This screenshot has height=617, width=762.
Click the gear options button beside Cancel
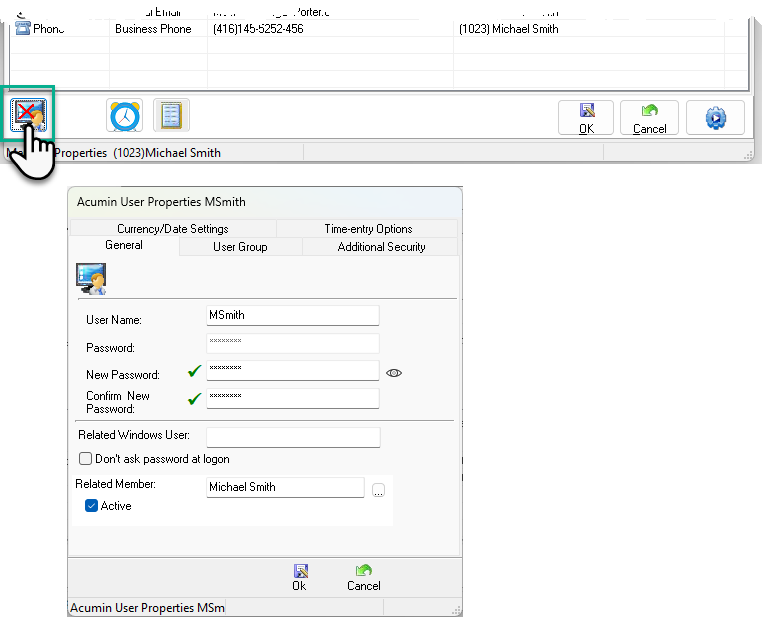coord(715,118)
